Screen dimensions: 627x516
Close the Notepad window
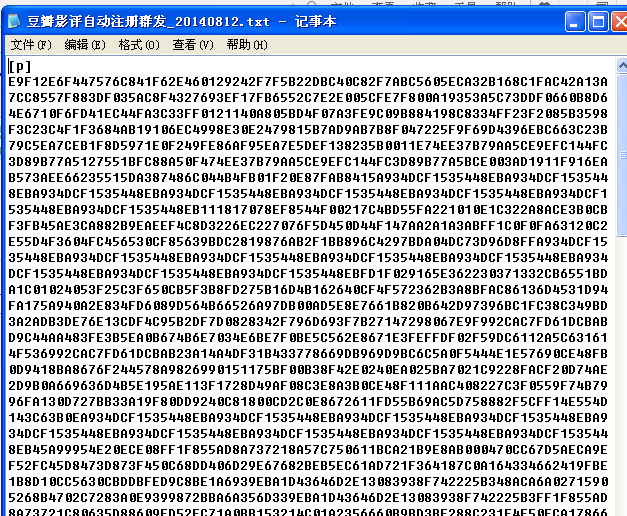620,22
